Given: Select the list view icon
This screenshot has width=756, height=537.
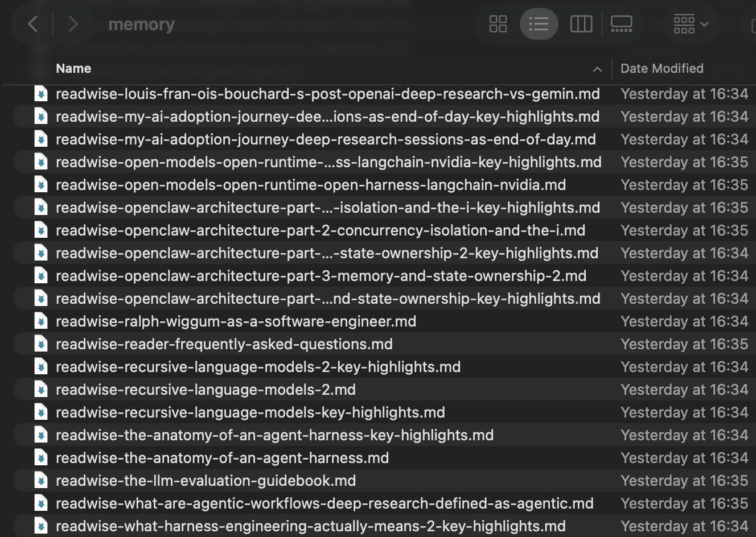Looking at the screenshot, I should coord(539,24).
